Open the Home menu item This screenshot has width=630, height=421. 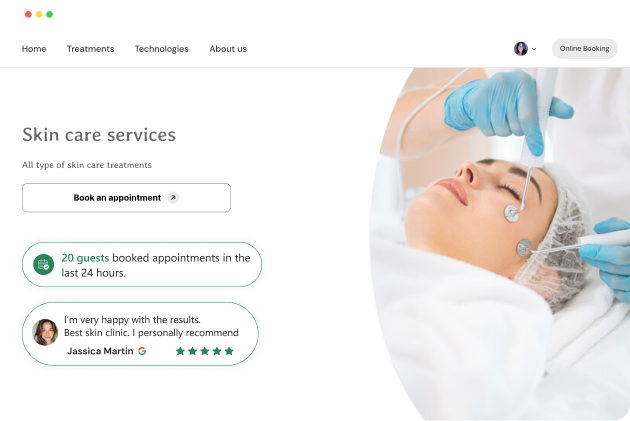(x=34, y=49)
